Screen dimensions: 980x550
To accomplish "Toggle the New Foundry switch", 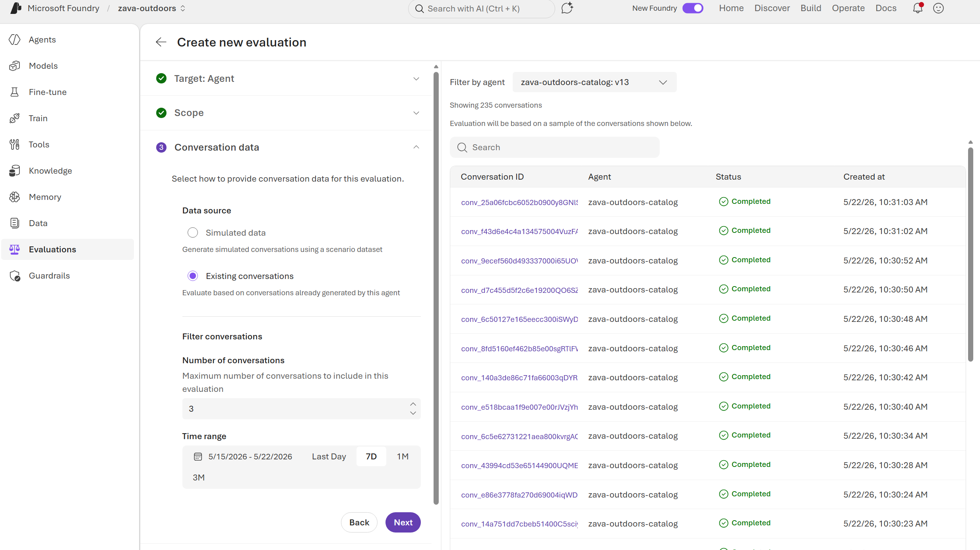I will [693, 8].
